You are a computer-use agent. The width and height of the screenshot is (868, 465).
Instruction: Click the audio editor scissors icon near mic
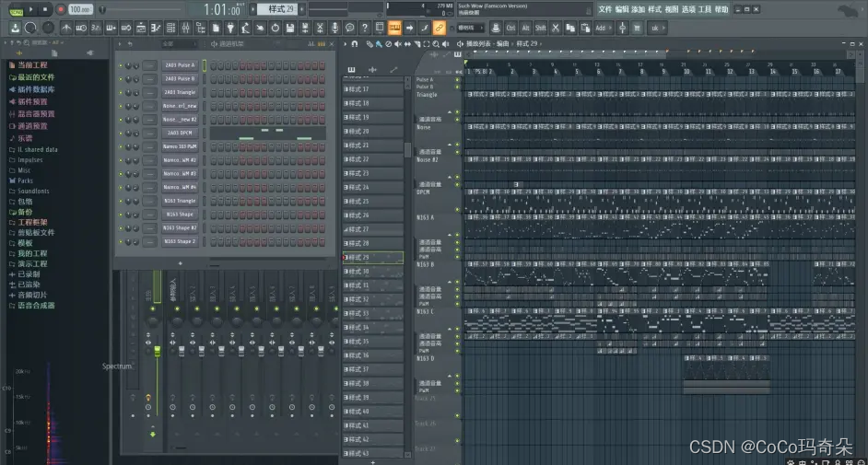(320, 28)
